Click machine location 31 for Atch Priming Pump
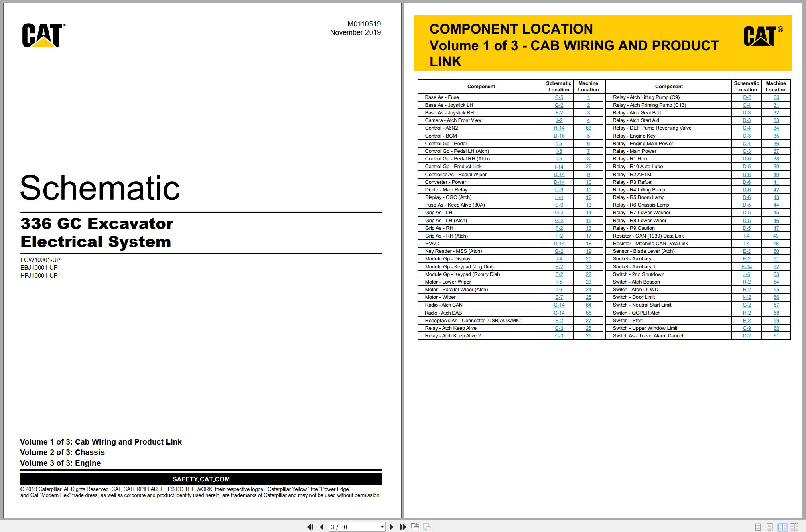This screenshot has width=806, height=532. coord(776,105)
